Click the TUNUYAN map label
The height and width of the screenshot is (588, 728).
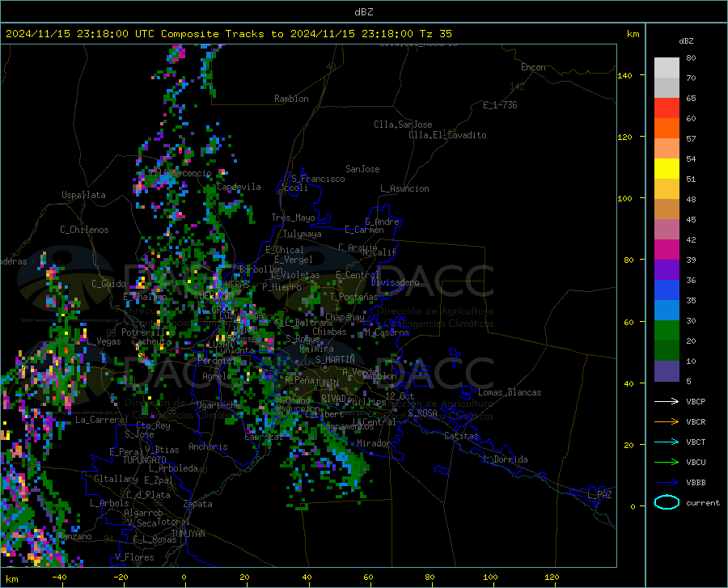(188, 534)
